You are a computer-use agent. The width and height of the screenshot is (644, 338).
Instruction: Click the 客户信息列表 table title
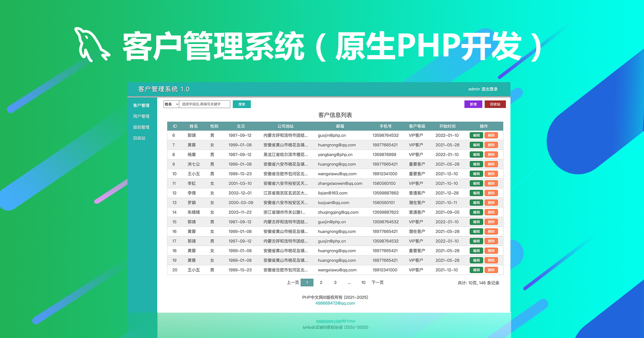(335, 115)
